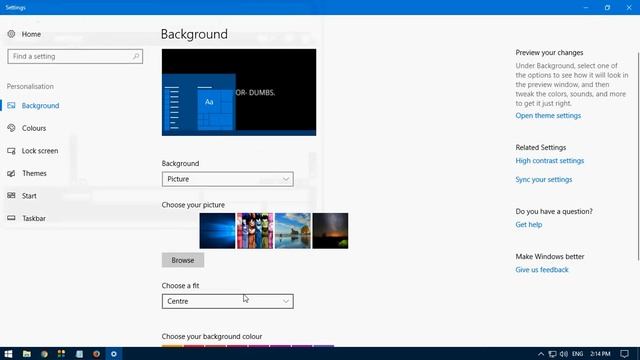
Task: Open the Background type dropdown showing Picture
Action: click(x=227, y=179)
